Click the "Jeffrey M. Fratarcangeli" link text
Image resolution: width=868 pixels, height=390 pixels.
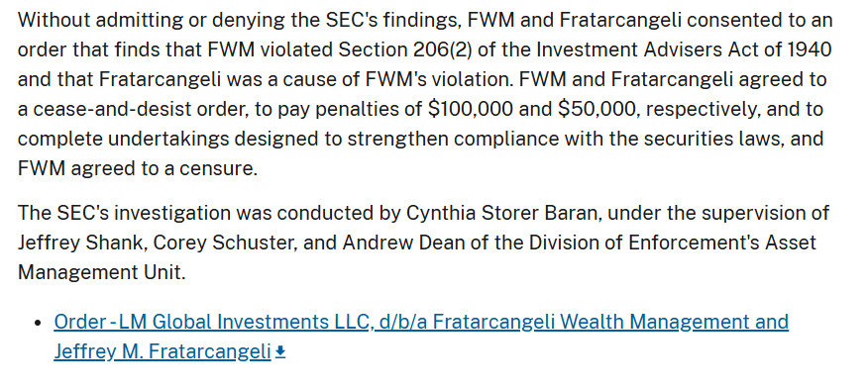pyautogui.click(x=163, y=351)
